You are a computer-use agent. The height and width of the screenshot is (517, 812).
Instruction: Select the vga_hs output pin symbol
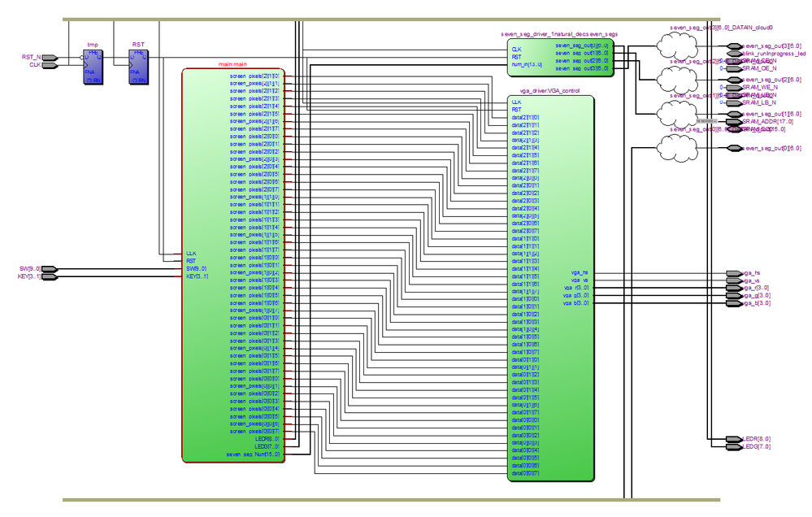[x=734, y=273]
